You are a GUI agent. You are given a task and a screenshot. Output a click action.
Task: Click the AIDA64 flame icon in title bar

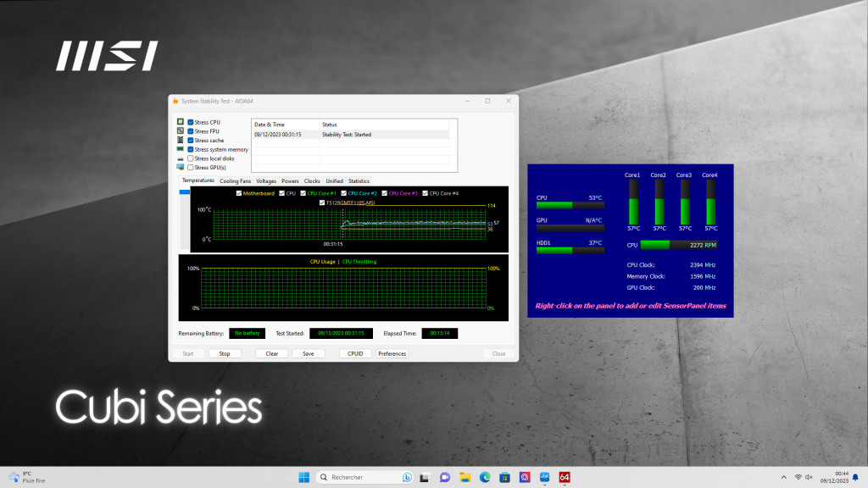(x=175, y=102)
